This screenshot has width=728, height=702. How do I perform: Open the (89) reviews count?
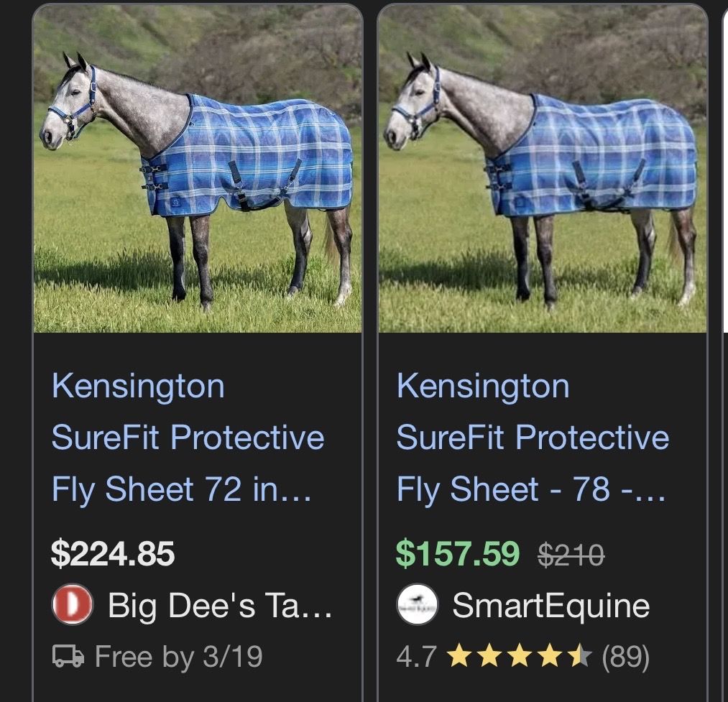tap(625, 656)
